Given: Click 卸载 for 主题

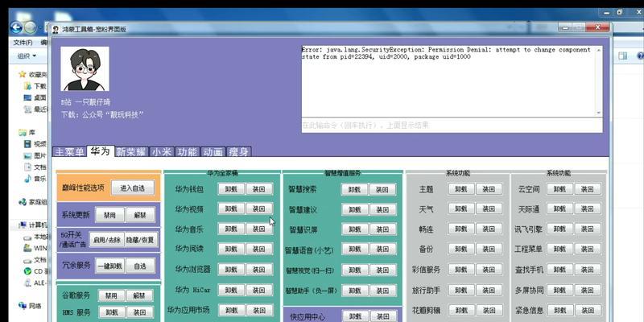Looking at the screenshot, I should 461,189.
